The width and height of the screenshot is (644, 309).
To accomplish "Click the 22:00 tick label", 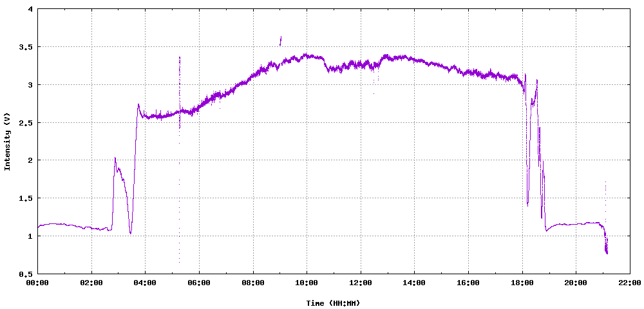I will click(x=629, y=283).
